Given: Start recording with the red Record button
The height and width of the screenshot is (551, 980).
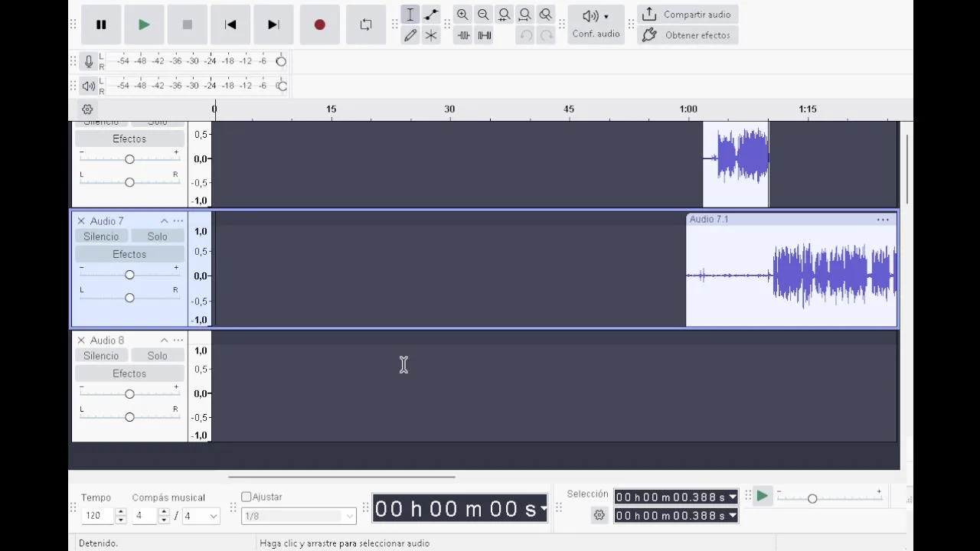Looking at the screenshot, I should (320, 24).
